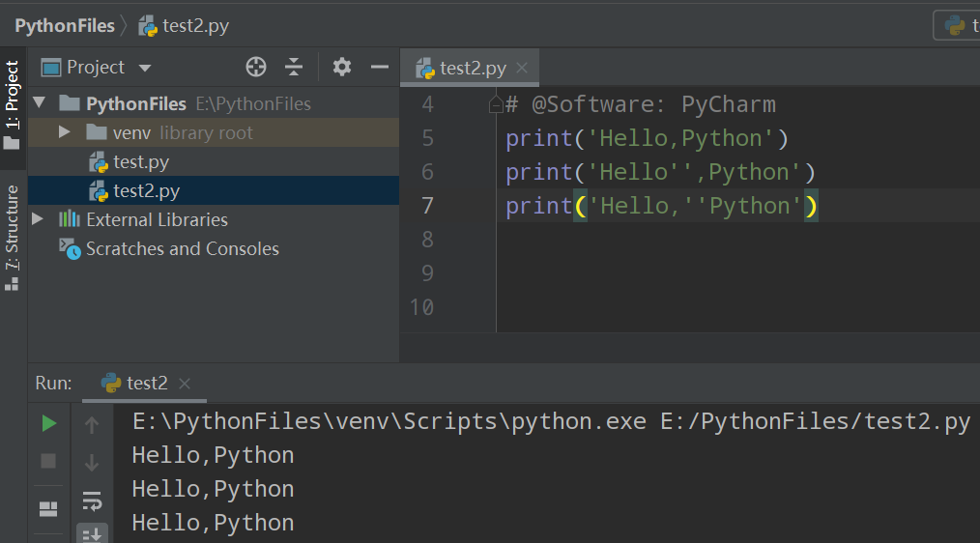Viewport: 980px width, 543px height.
Task: Open the 7: Structure side tool window
Action: 13,238
